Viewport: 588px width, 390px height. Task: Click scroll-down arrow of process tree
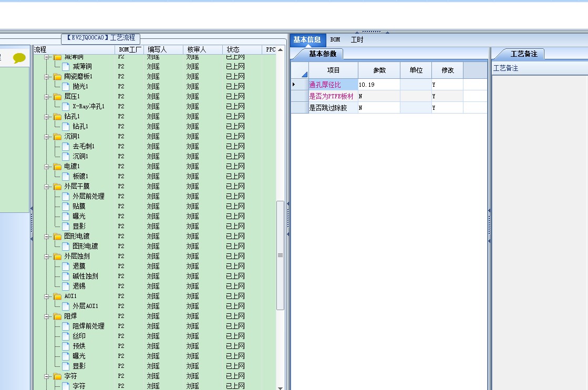point(280,388)
